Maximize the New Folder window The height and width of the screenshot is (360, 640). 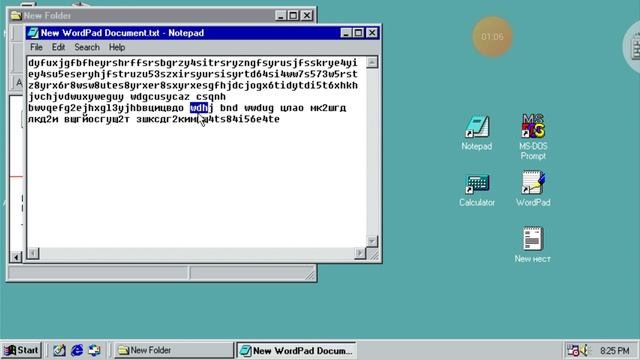pyautogui.click(x=293, y=16)
